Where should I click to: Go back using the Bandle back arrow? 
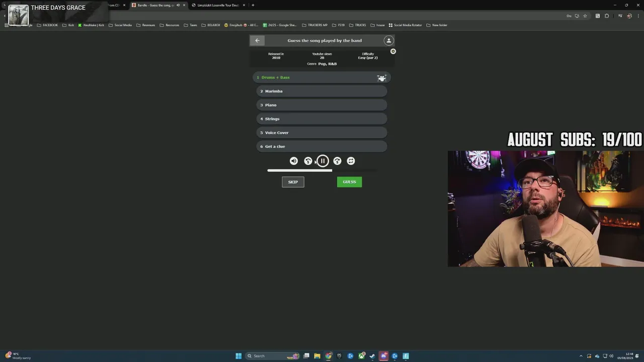(x=257, y=40)
